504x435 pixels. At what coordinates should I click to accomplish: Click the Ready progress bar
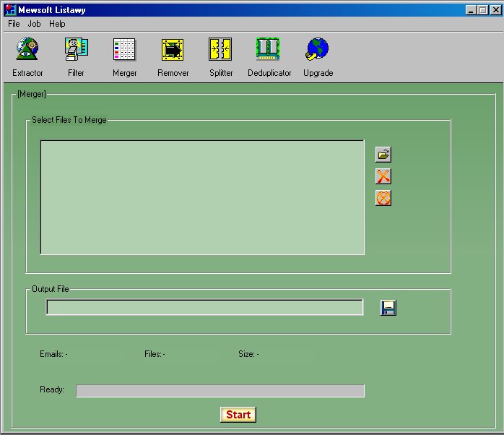(x=220, y=391)
